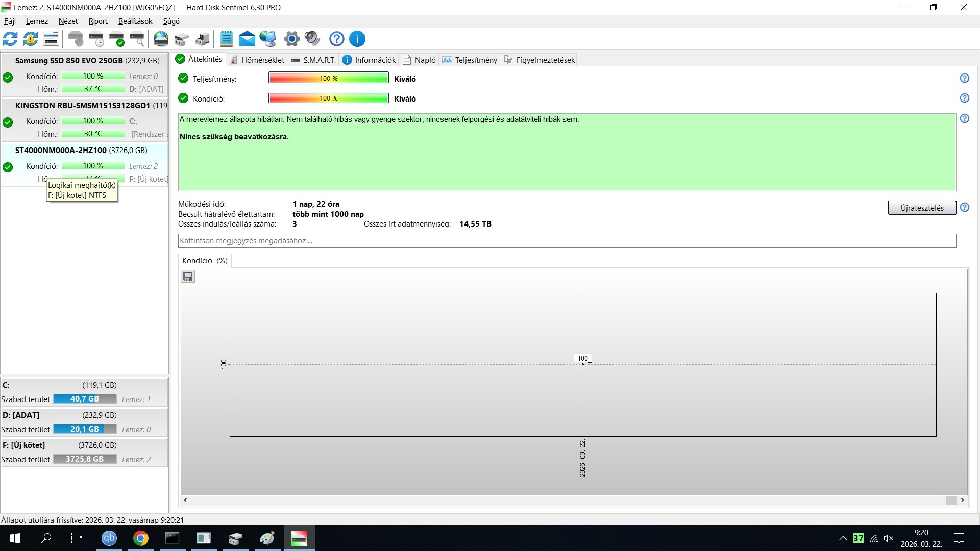Click refresh icon with warning triangle
This screenshot has width=980, height=551.
pos(31,39)
